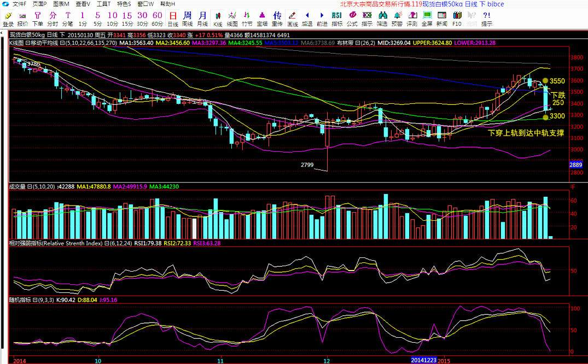This screenshot has width=588, height=364.
Task: Open the 筛选 binoculars filter tool
Action: pyautogui.click(x=382, y=19)
